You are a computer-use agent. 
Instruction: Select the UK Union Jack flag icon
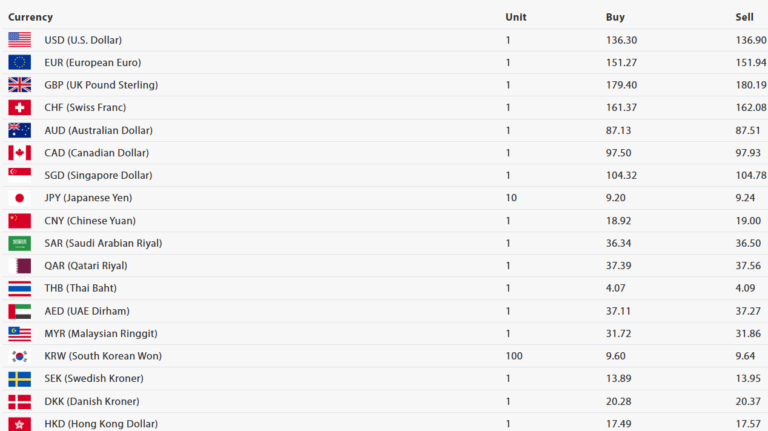20,85
